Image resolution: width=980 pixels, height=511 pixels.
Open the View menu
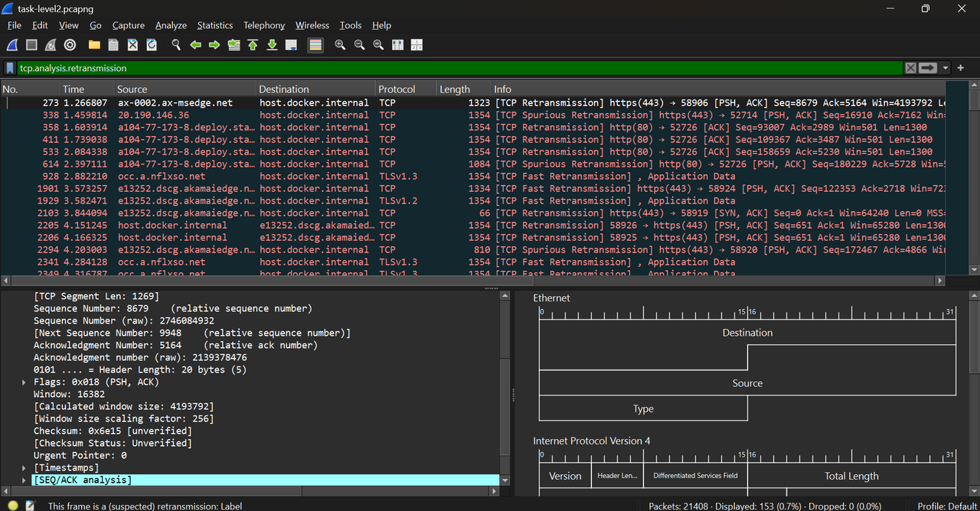[69, 25]
